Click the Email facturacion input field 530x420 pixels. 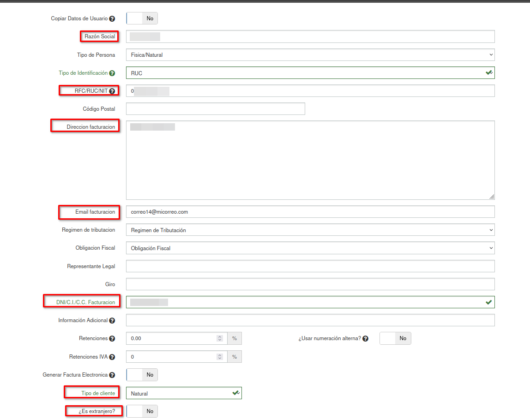point(310,212)
